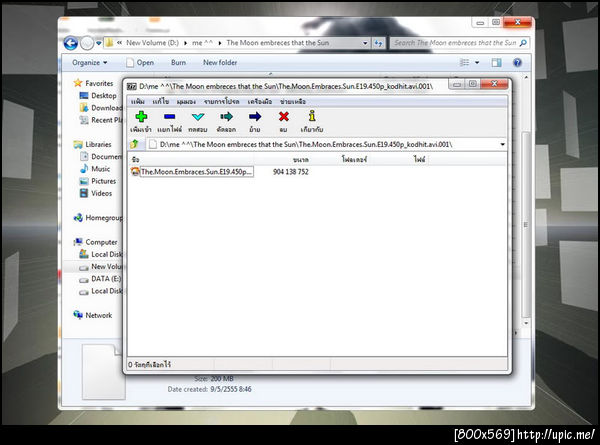Open the second (Edit) menu in 7-Zip
This screenshot has height=445, width=600.
[161, 101]
